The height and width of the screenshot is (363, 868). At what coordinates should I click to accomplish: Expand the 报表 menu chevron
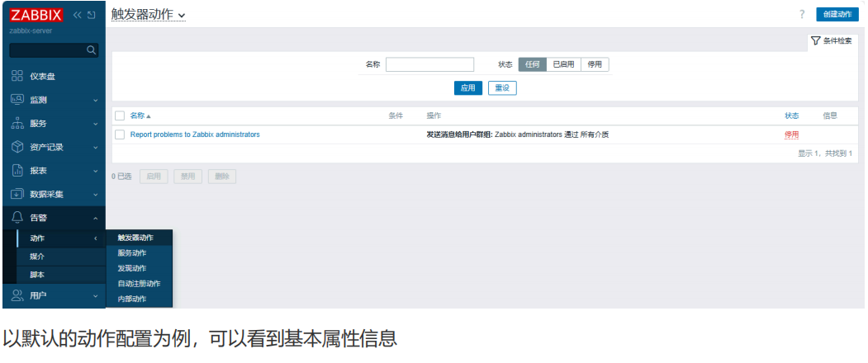tap(95, 172)
